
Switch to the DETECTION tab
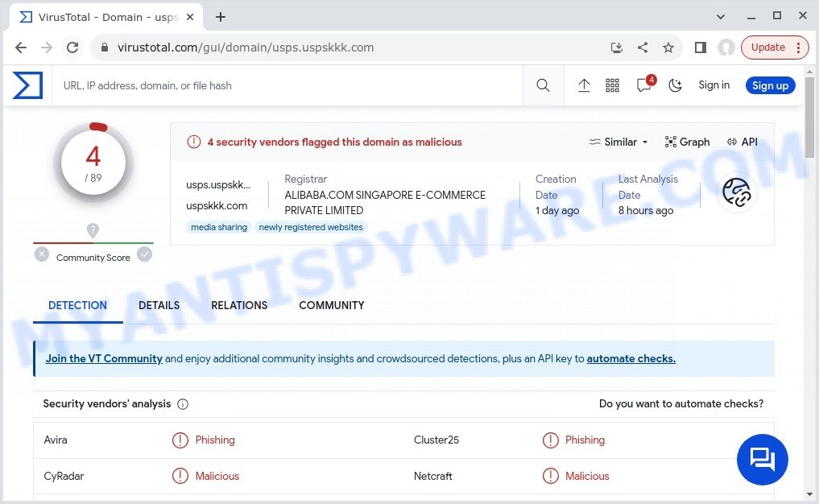point(77,305)
